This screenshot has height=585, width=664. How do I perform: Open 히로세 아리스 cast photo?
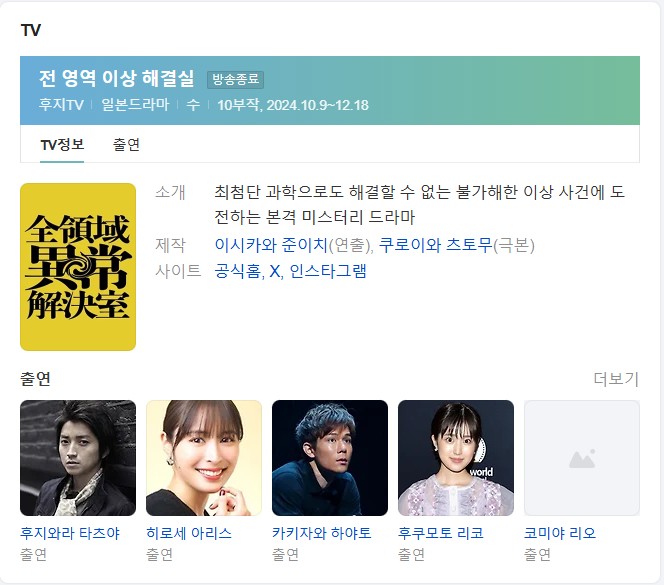[204, 458]
